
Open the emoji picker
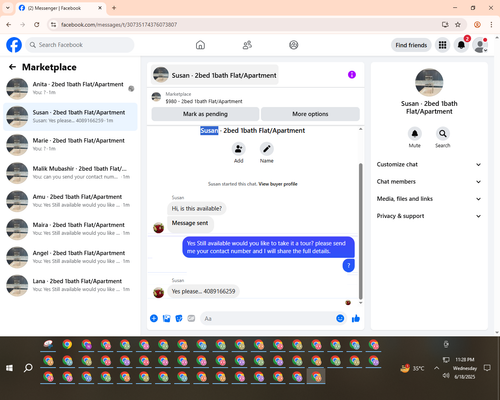click(340, 319)
